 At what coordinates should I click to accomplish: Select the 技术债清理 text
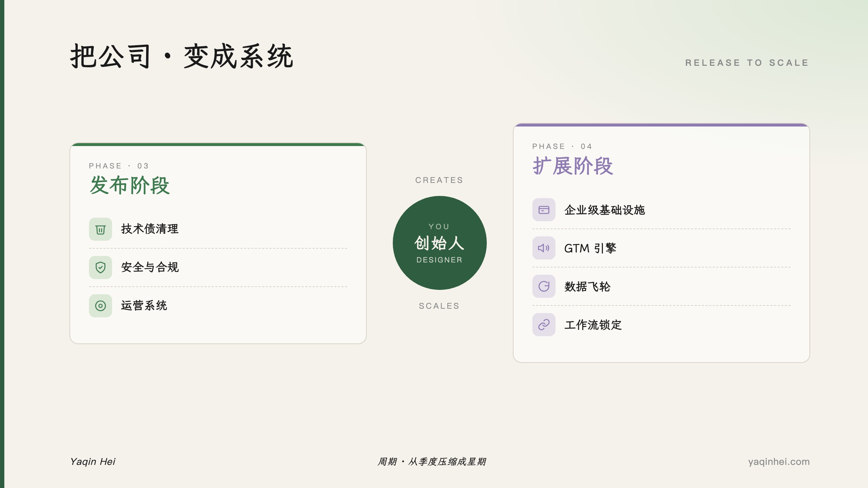click(x=150, y=229)
